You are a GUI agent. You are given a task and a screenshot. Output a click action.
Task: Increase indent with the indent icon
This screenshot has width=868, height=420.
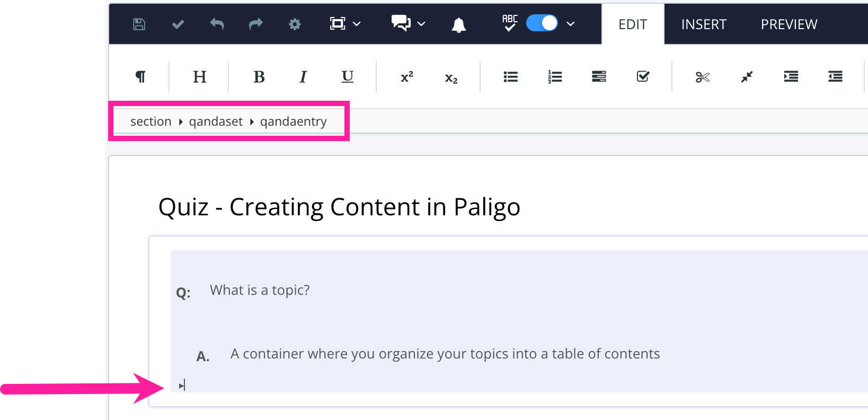point(791,77)
